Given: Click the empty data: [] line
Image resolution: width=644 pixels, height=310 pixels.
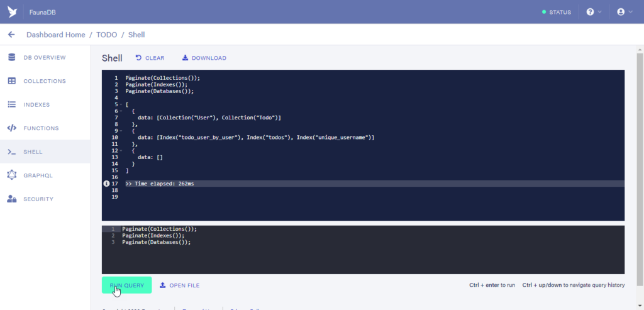Looking at the screenshot, I should (x=150, y=157).
